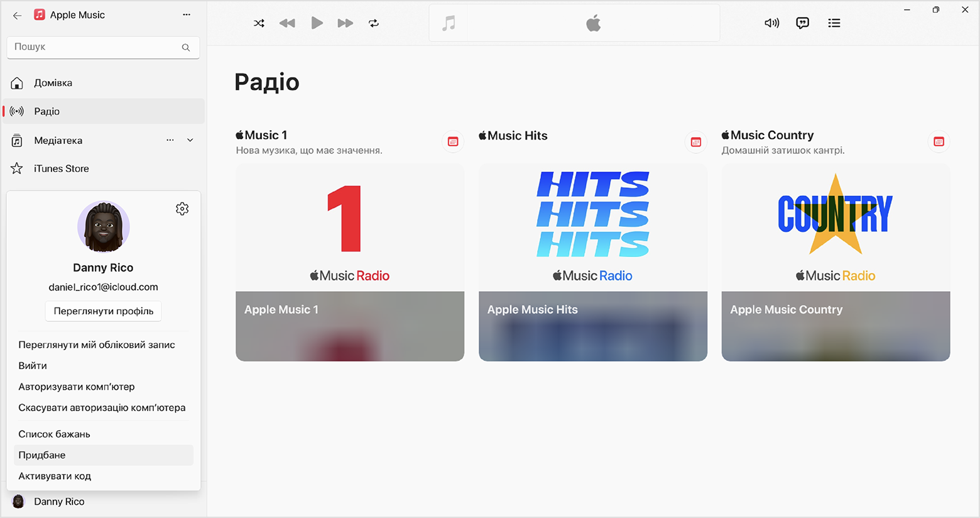Click the back arrow in the title bar
This screenshot has height=518, width=980.
[x=17, y=15]
